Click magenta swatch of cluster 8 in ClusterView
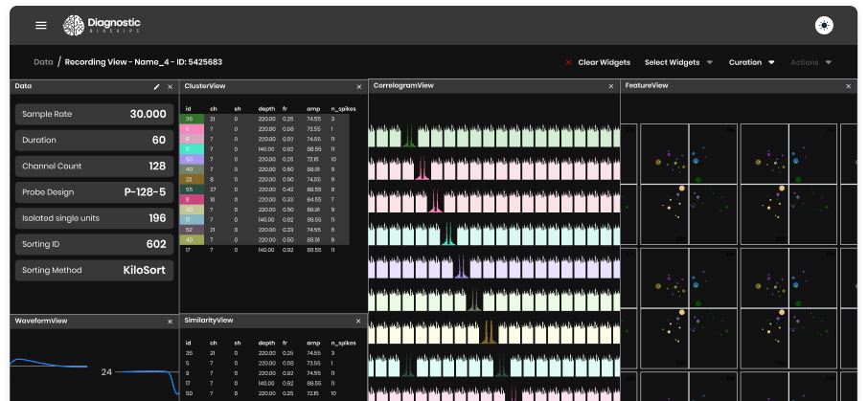 tap(192, 200)
